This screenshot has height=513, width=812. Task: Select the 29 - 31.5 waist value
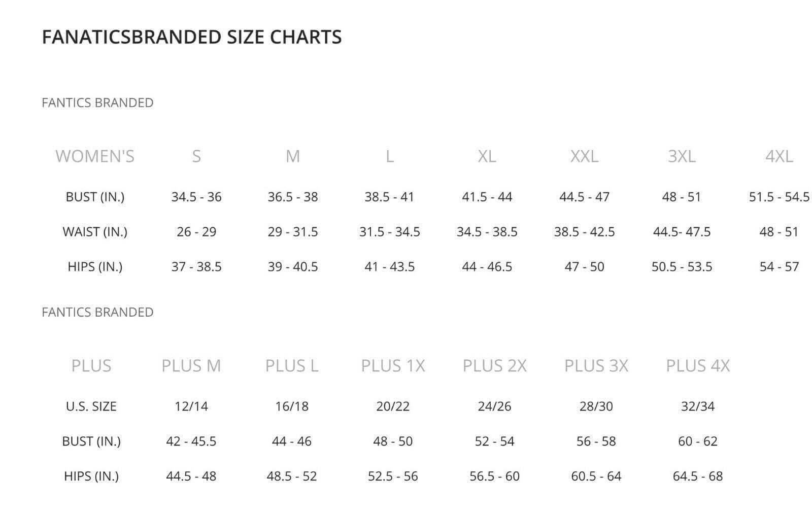(293, 232)
